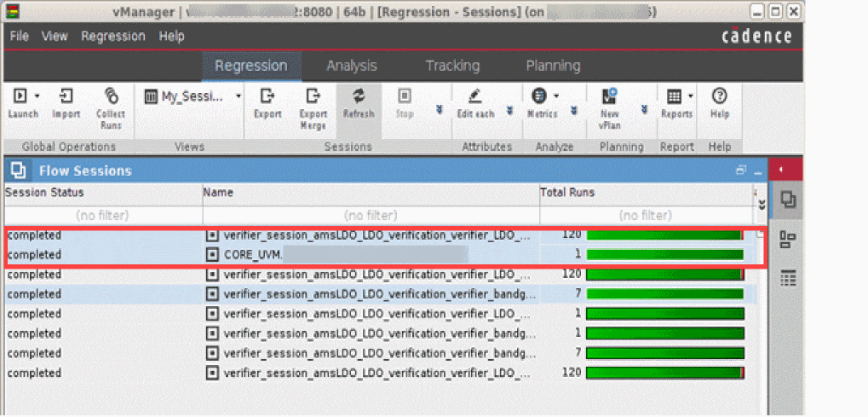This screenshot has width=868, height=417.
Task: Click the Export Merge icon
Action: click(313, 96)
